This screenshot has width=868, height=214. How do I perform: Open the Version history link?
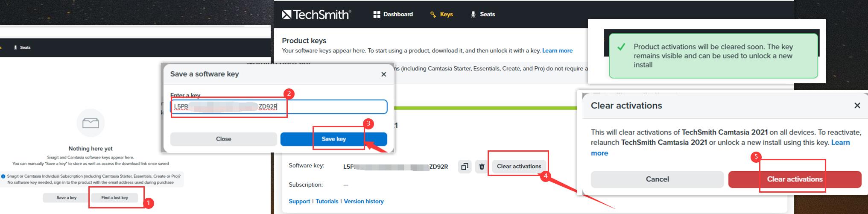coord(363,201)
